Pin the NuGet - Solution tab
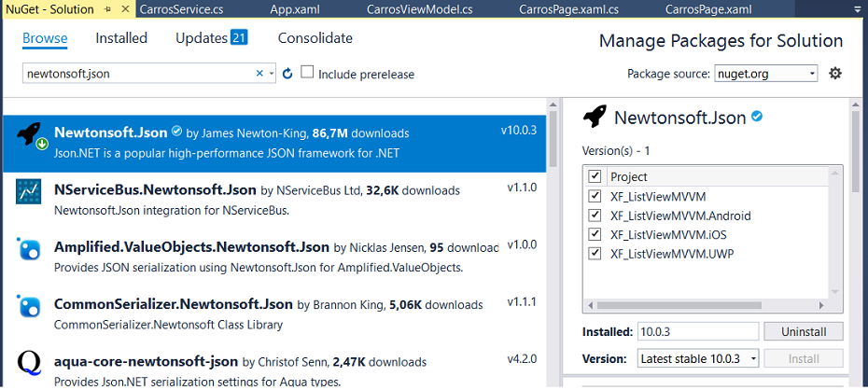The width and height of the screenshot is (868, 390). click(x=107, y=9)
